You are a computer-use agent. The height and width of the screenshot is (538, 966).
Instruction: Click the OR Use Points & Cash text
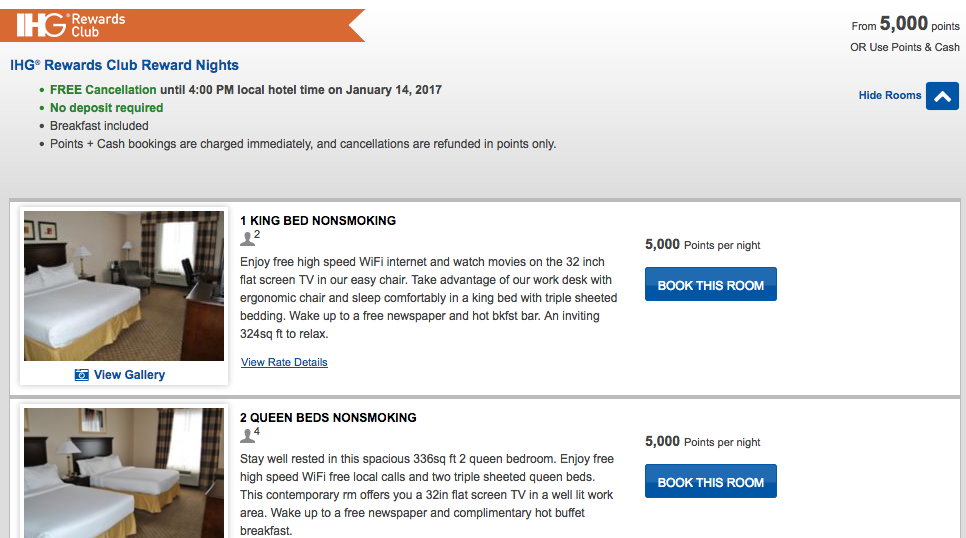click(904, 47)
